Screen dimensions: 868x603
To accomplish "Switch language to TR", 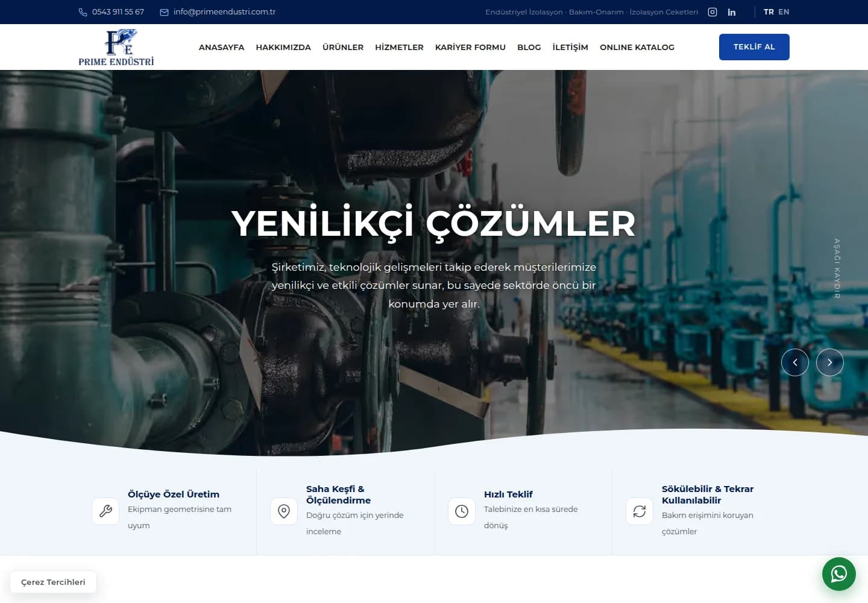I will 769,12.
